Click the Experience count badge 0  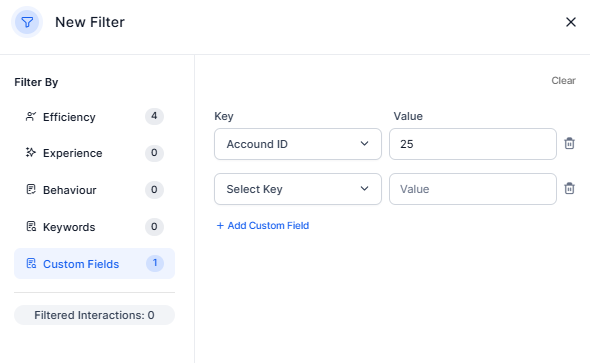(154, 153)
